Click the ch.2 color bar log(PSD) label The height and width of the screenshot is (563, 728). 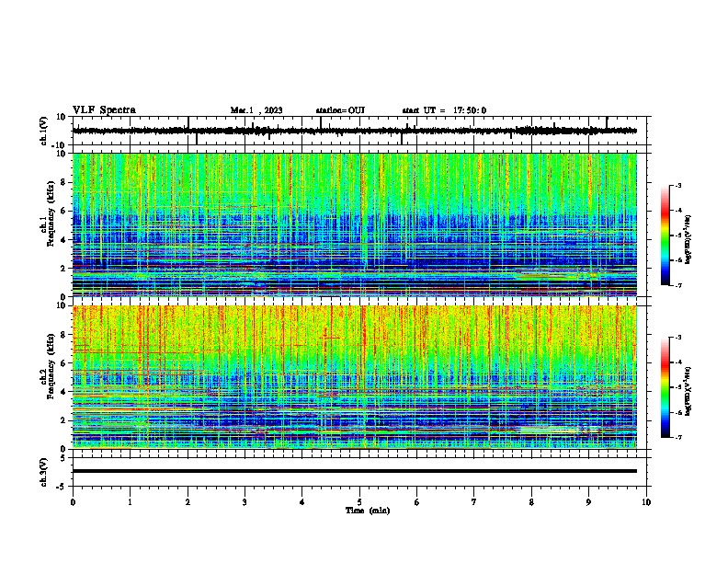click(x=688, y=391)
